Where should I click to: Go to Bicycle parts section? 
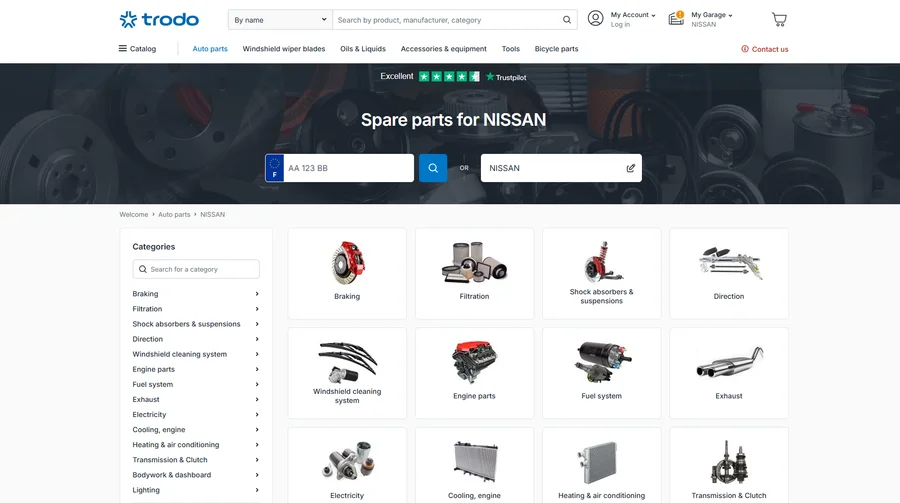point(556,49)
